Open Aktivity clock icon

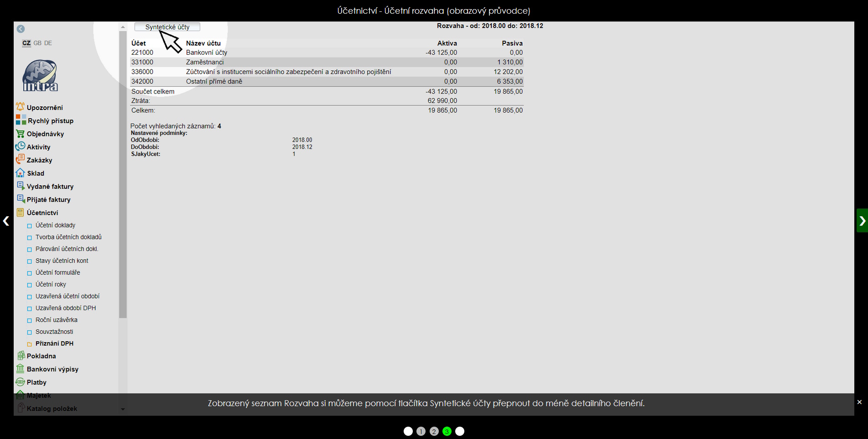tap(20, 146)
